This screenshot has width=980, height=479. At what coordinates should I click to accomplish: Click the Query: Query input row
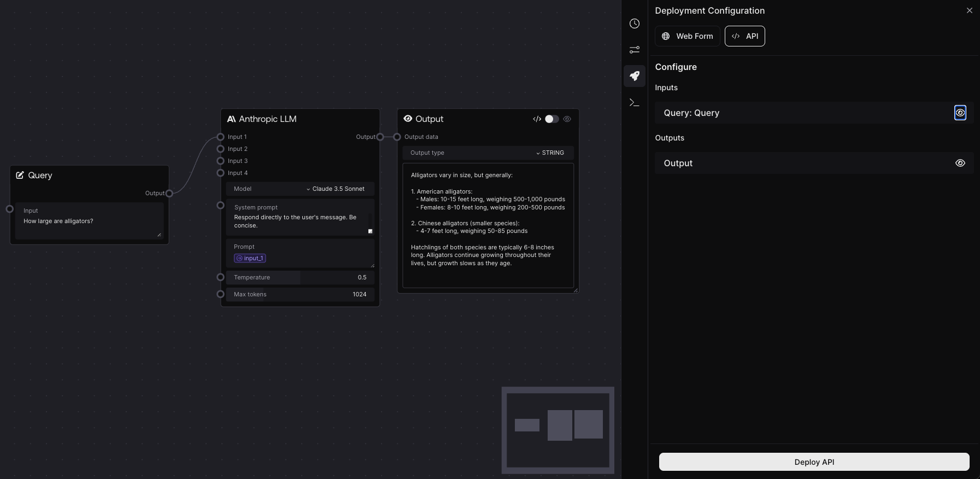click(x=814, y=113)
